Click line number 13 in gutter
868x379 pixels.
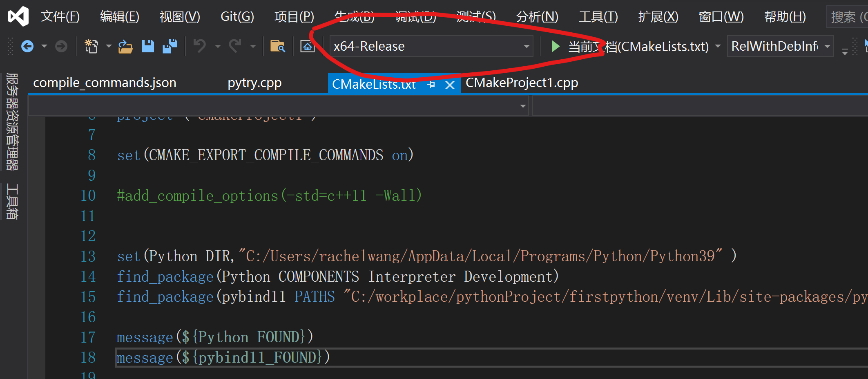(x=88, y=256)
